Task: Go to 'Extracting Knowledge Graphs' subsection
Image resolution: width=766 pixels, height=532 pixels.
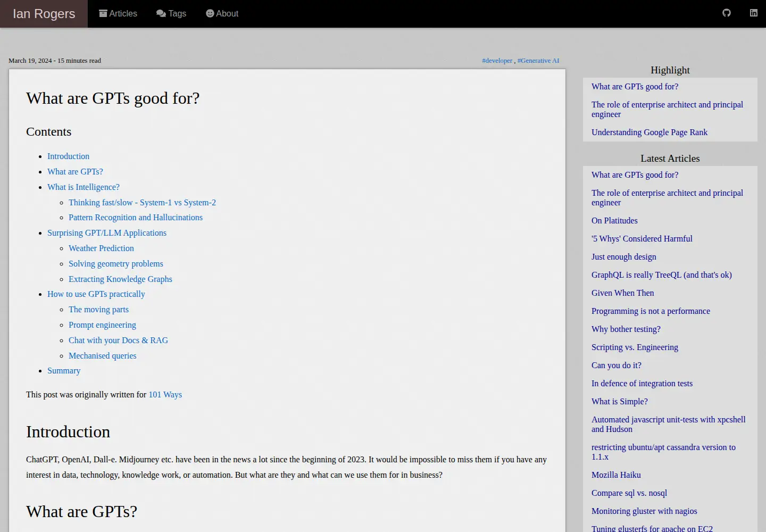Action: click(x=120, y=279)
